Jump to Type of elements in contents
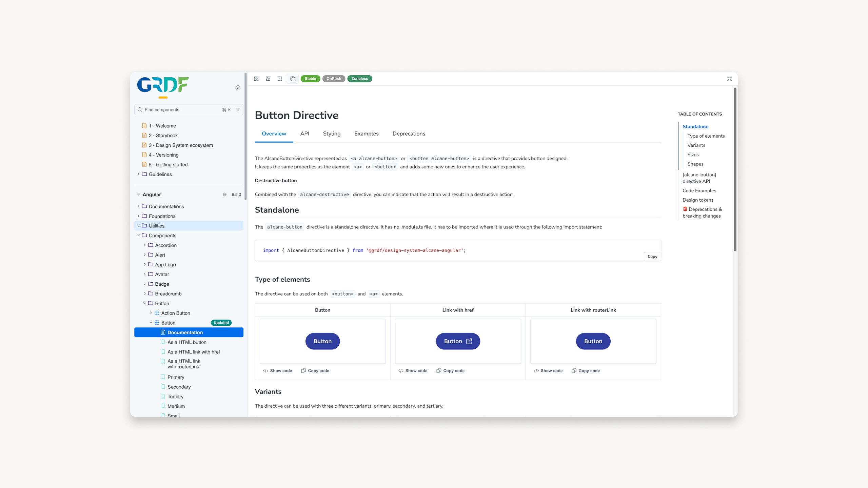868x488 pixels. click(706, 136)
